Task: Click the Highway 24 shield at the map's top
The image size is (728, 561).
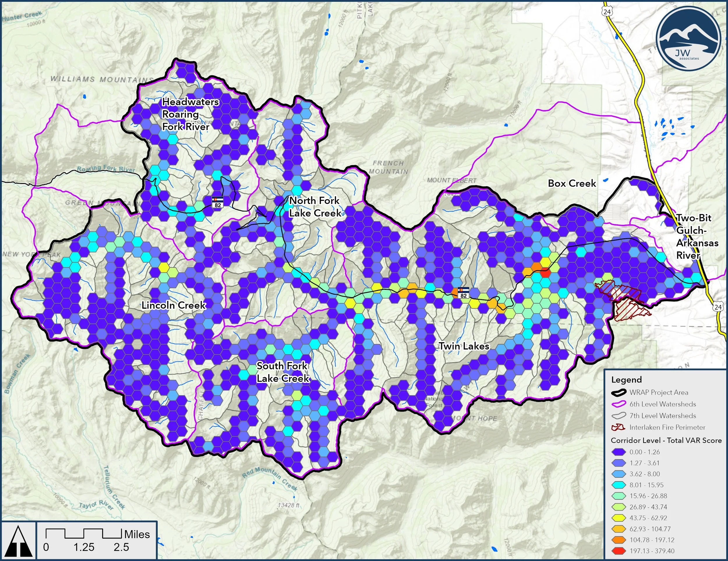Action: [607, 12]
